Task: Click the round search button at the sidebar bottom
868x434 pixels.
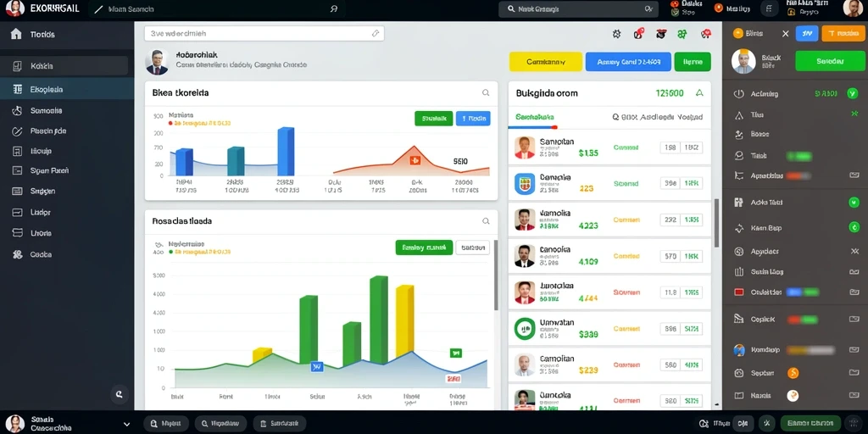Action: click(x=119, y=394)
